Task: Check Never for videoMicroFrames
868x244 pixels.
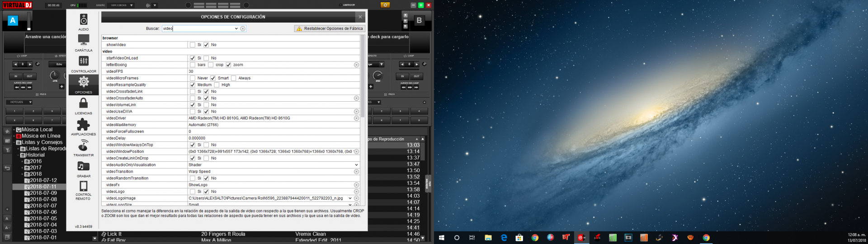Action: [x=193, y=78]
